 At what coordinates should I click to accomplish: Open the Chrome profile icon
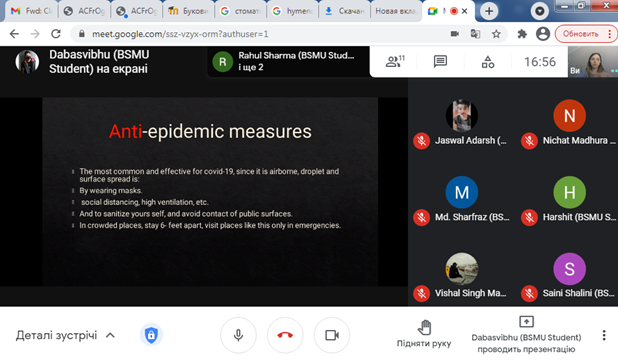tap(543, 34)
